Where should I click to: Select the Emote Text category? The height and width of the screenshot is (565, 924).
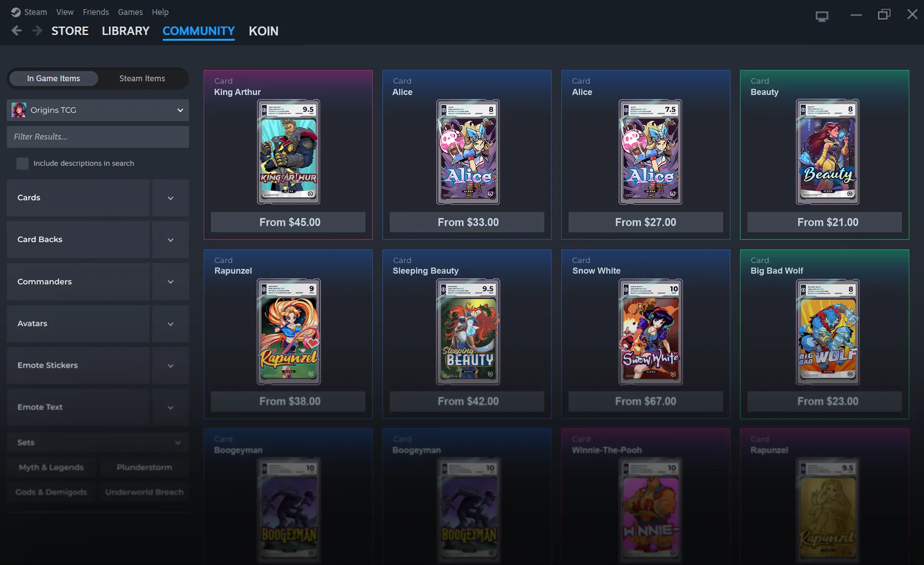(78, 407)
